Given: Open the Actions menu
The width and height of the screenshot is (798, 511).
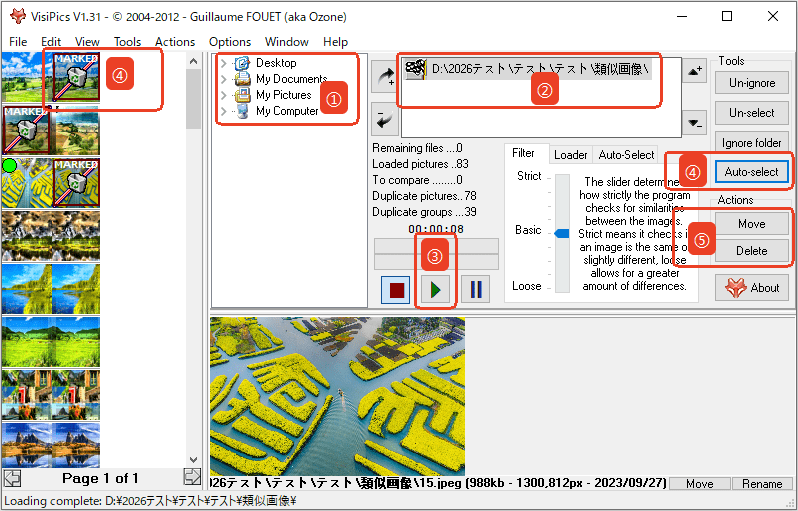Looking at the screenshot, I should pyautogui.click(x=175, y=42).
